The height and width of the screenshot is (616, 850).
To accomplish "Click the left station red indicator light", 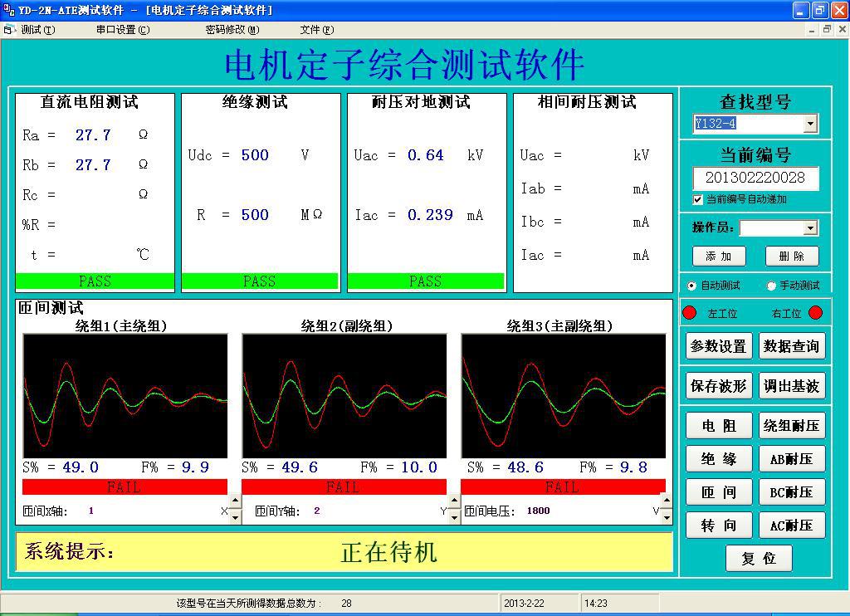I will pos(690,313).
